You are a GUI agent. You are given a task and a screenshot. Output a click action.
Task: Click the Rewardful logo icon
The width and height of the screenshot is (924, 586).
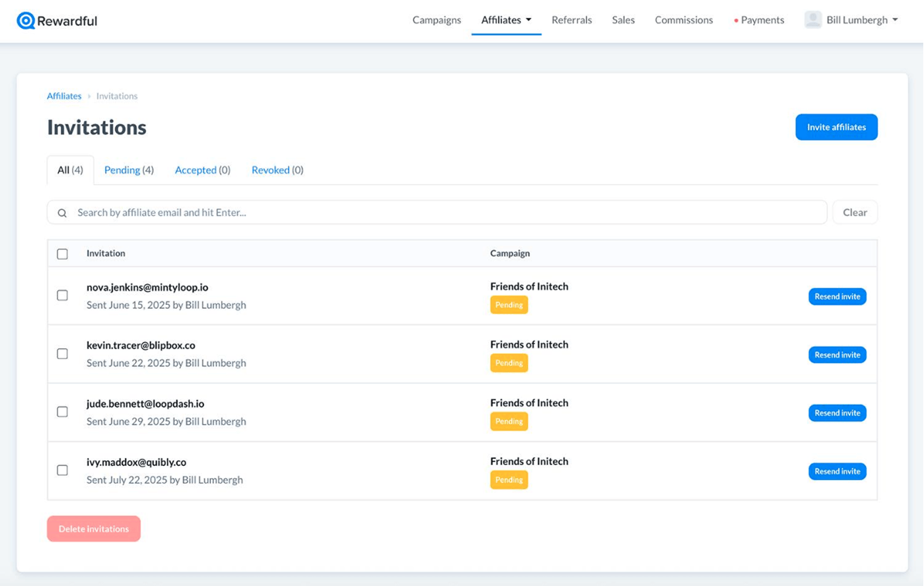coord(25,21)
